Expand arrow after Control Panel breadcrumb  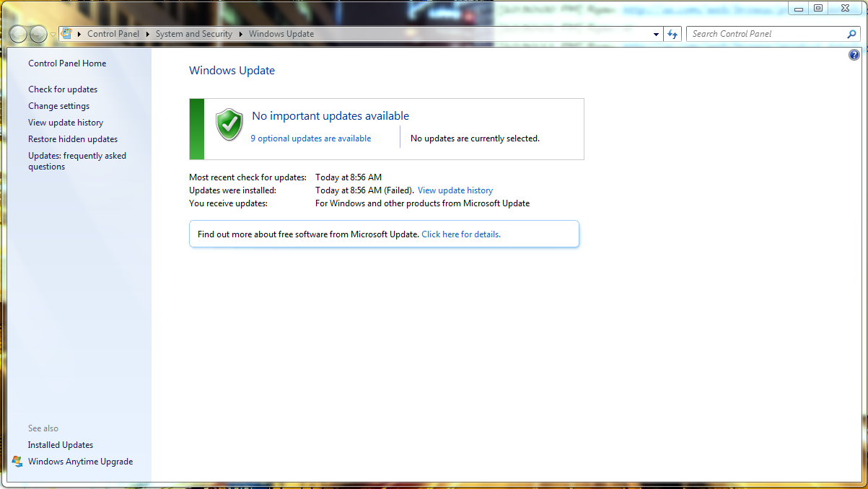[x=147, y=34]
